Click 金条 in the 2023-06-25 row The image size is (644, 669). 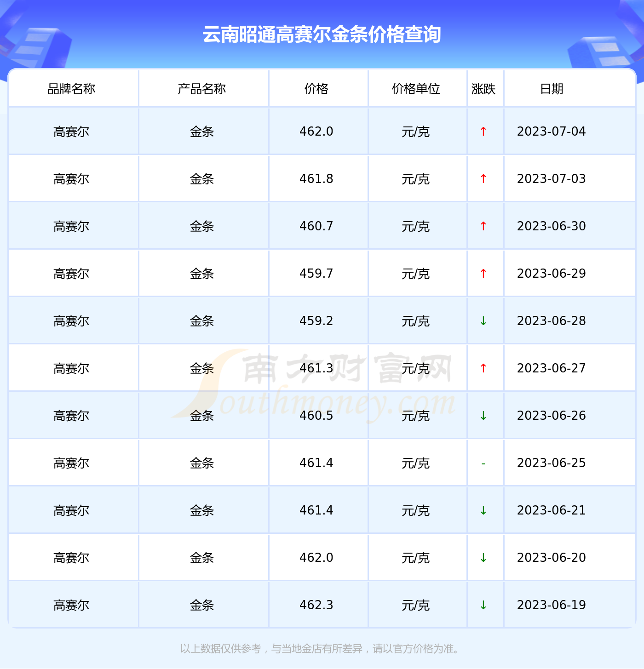click(x=202, y=463)
